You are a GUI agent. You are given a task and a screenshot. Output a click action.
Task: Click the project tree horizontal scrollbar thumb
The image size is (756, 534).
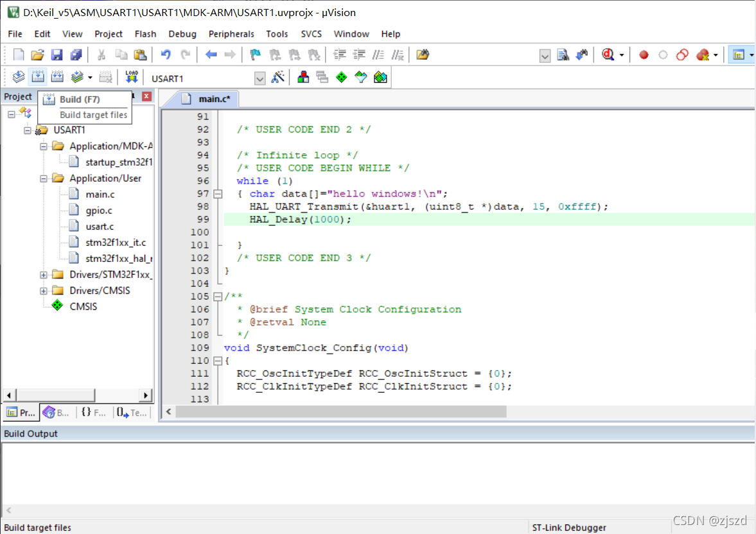tap(56, 395)
